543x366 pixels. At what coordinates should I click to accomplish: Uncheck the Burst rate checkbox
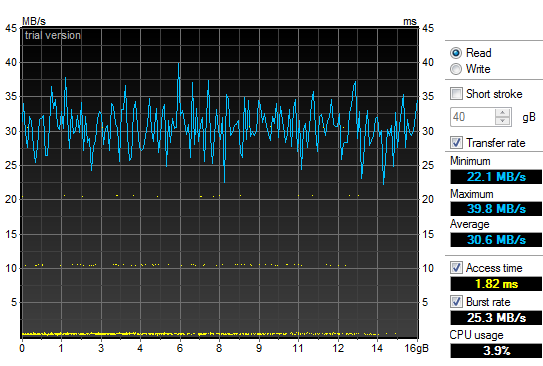(x=456, y=302)
